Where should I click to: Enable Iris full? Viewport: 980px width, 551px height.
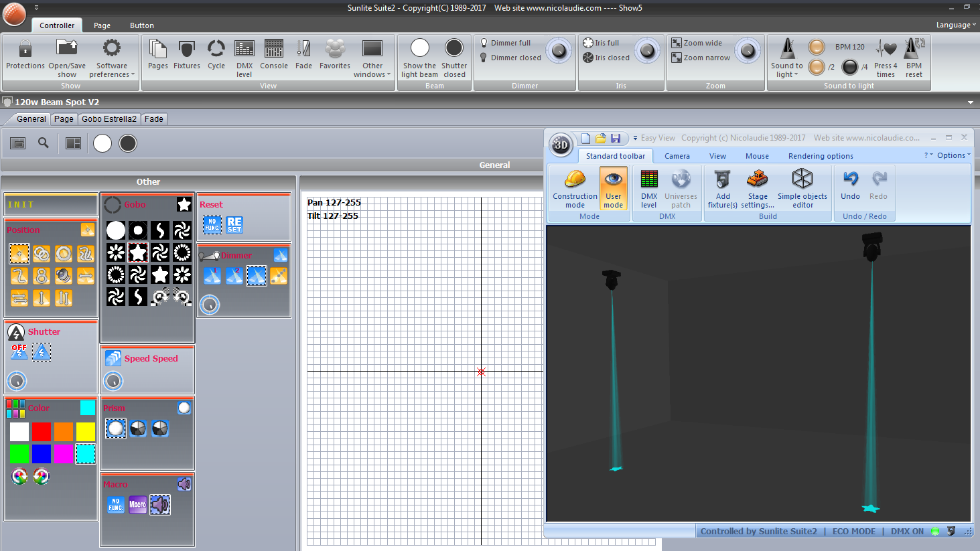[x=602, y=43]
